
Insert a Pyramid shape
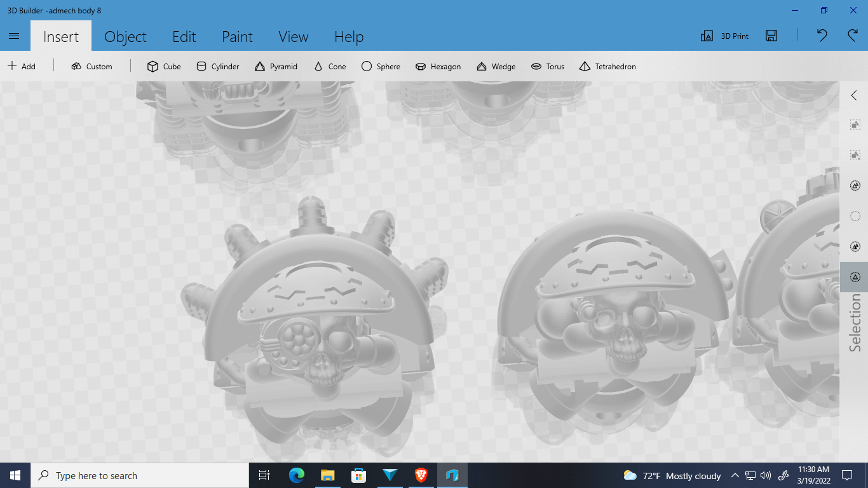[x=276, y=66]
